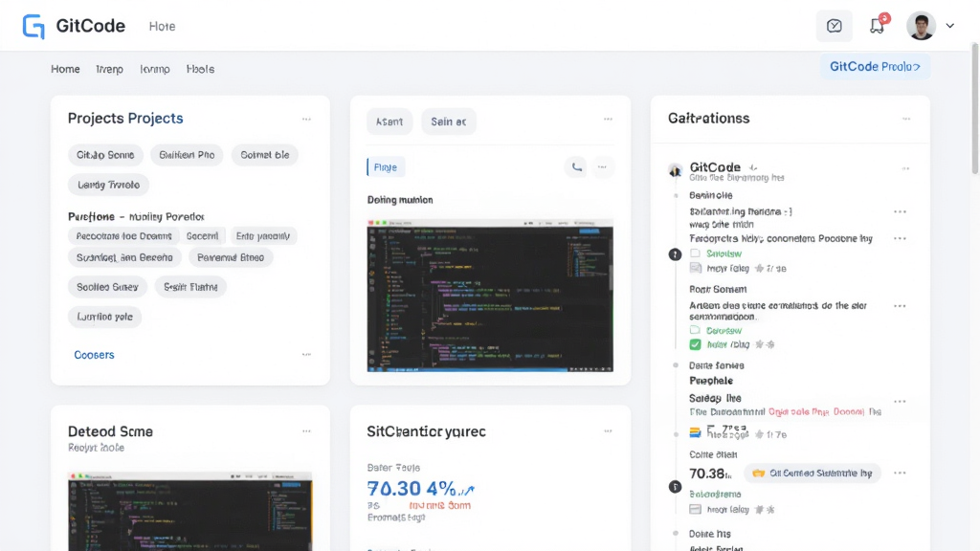Image resolution: width=980 pixels, height=551 pixels.
Task: Open Deteod Scme card options
Action: coord(306,431)
